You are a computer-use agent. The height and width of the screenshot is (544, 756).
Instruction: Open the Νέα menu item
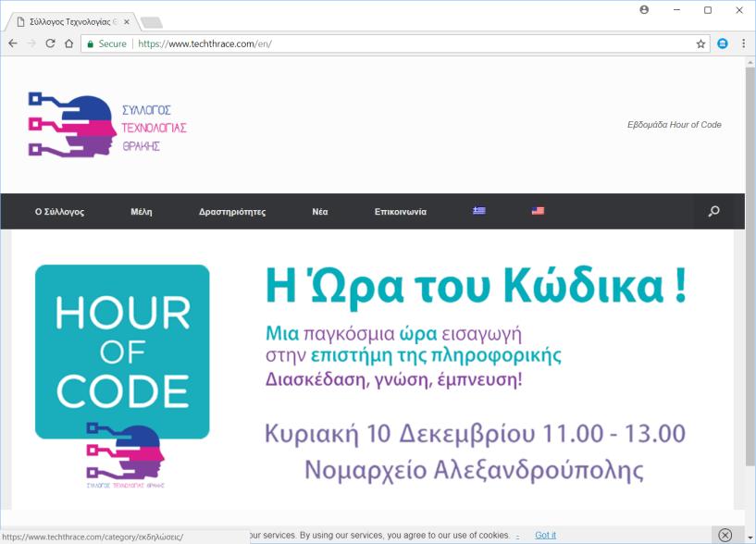(x=319, y=212)
